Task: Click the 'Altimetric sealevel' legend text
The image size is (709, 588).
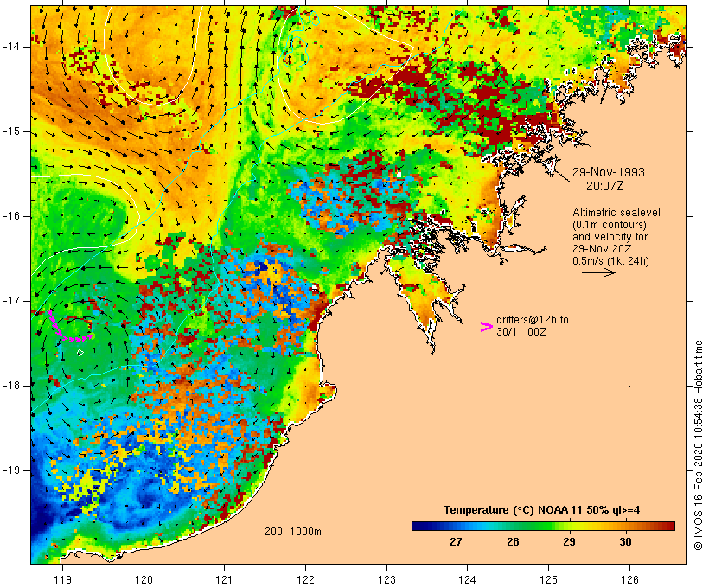Action: click(616, 213)
